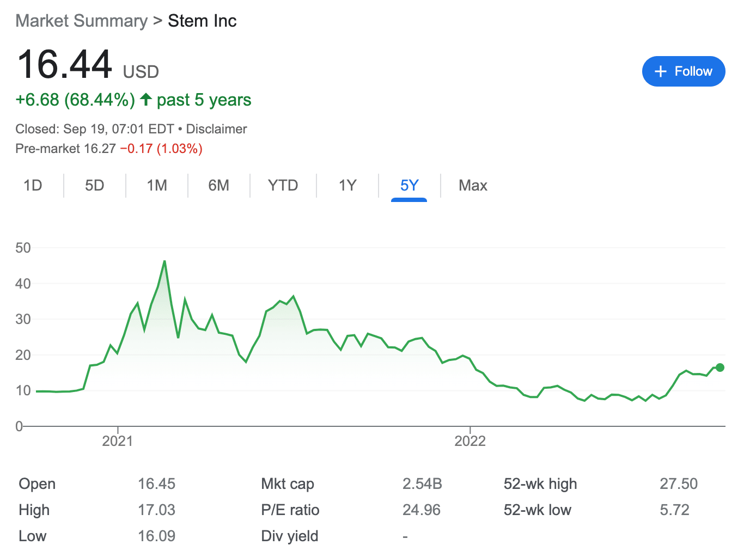
Task: Click the −0.17 (1.03%) pre-market change
Action: tap(161, 149)
